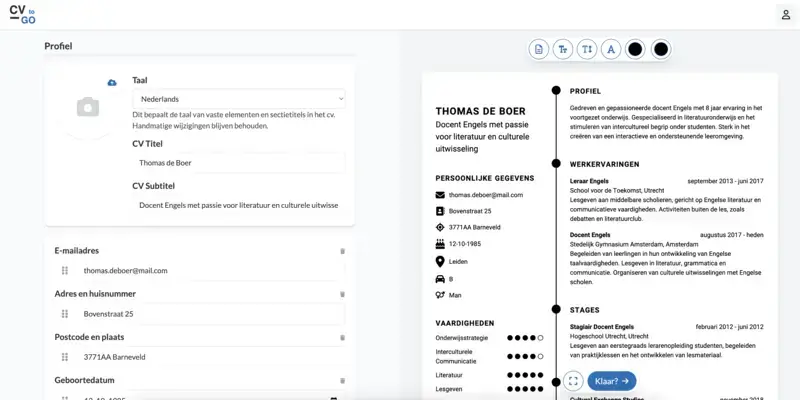The width and height of the screenshot is (800, 400).
Task: Delete the Adres en huisnummer field
Action: pyautogui.click(x=342, y=294)
